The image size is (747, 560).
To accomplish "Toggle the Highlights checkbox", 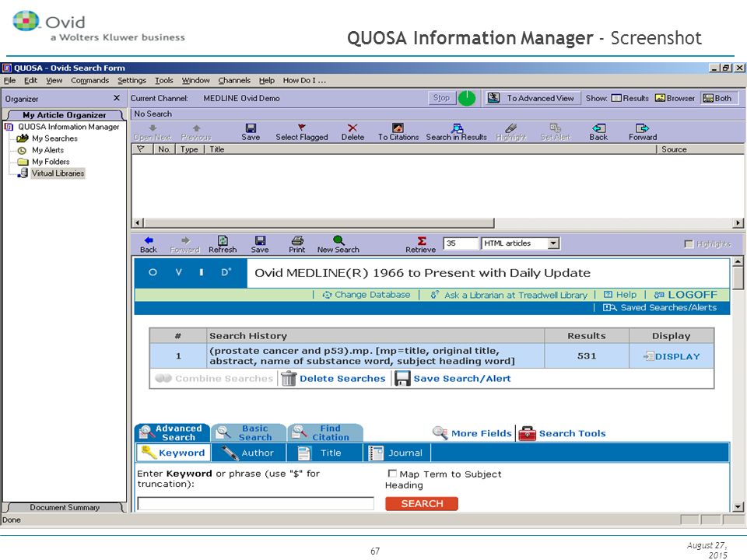I will (x=689, y=243).
